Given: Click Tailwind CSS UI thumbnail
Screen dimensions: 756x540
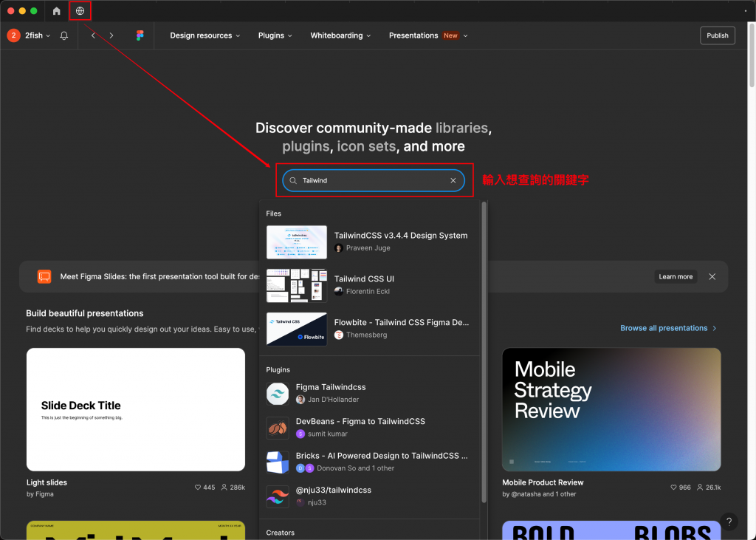Looking at the screenshot, I should (x=297, y=286).
